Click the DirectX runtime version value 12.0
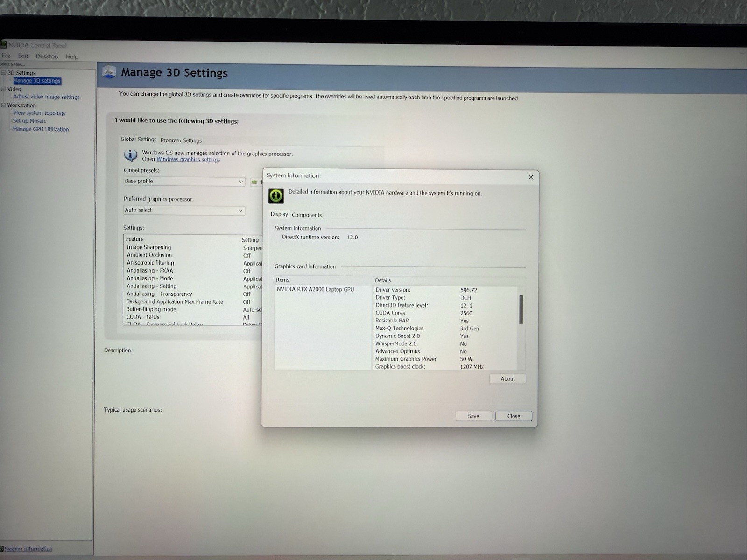Viewport: 747px width, 560px height. coord(352,238)
